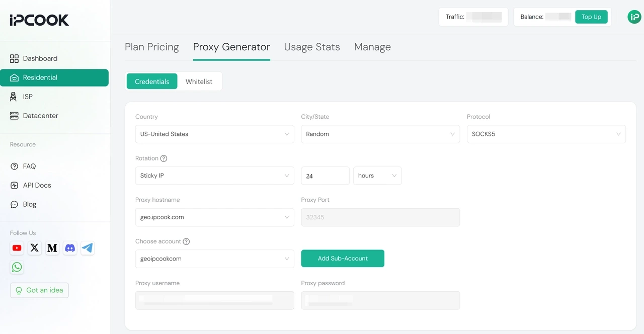Screen dimensions: 644x334
Task: Open the City/State dropdown
Action: click(x=380, y=134)
